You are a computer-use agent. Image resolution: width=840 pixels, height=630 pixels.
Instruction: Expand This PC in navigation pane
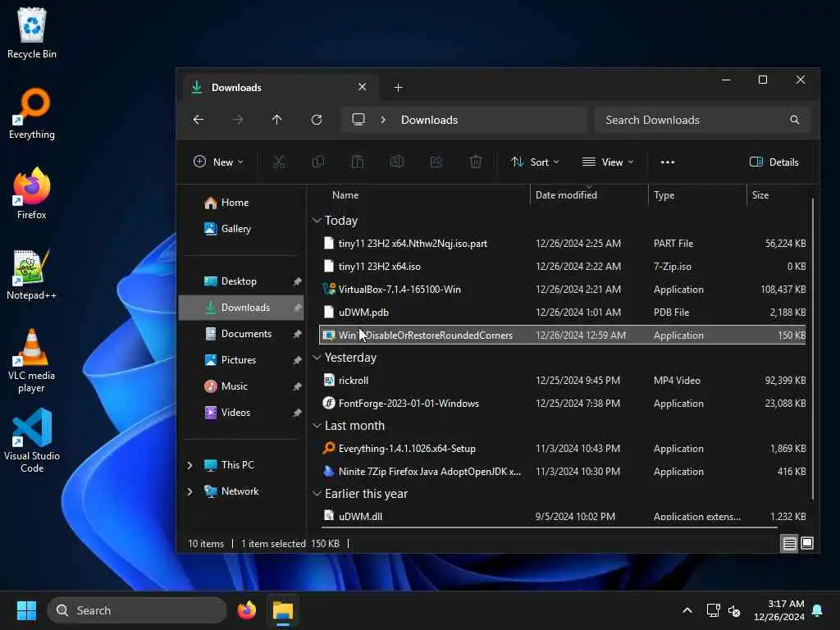(189, 465)
